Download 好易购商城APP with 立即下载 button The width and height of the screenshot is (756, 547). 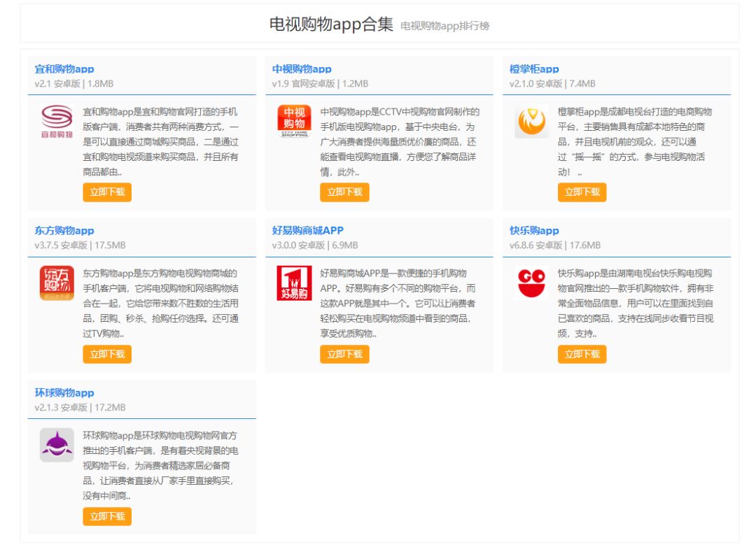click(344, 354)
